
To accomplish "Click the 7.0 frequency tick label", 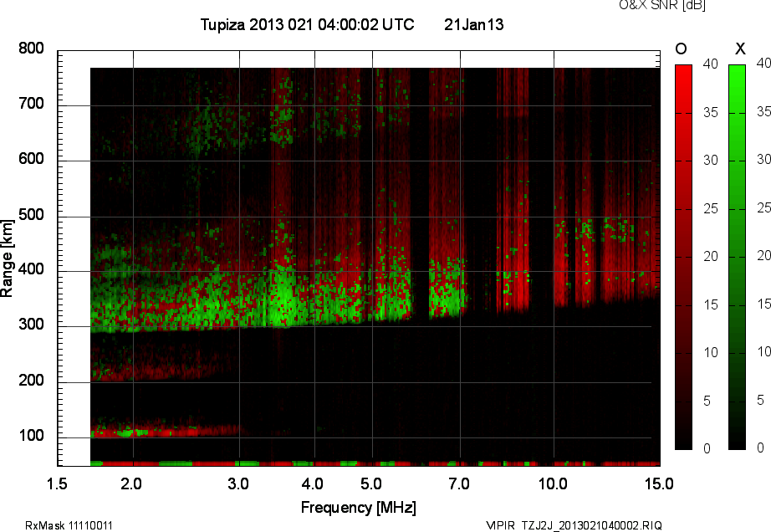I will click(459, 484).
